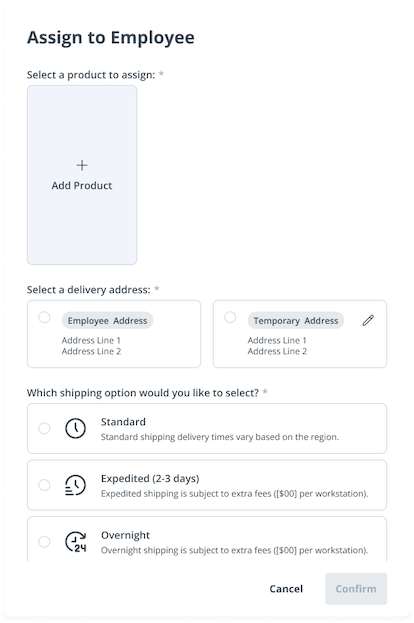414x623 pixels.
Task: Click the Expedited (2-3 days) title
Action: click(150, 478)
